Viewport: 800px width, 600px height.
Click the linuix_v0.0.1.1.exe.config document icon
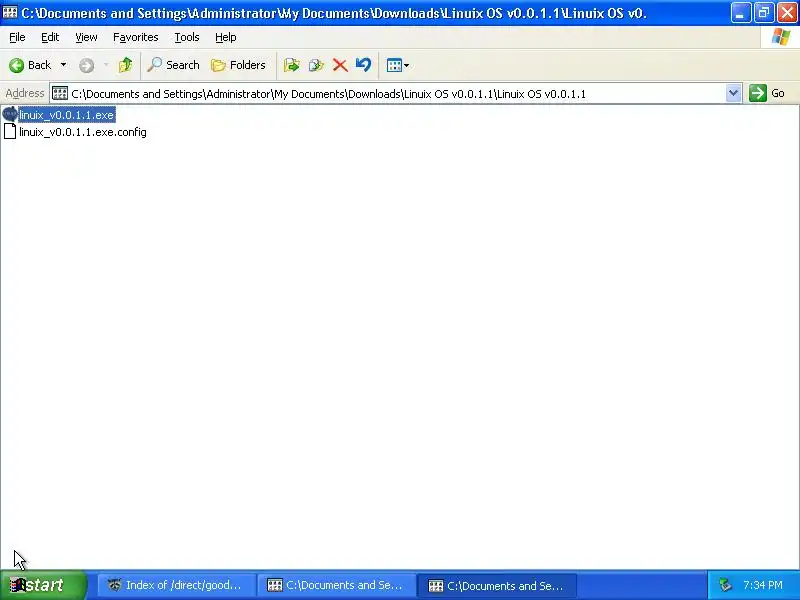[10, 132]
